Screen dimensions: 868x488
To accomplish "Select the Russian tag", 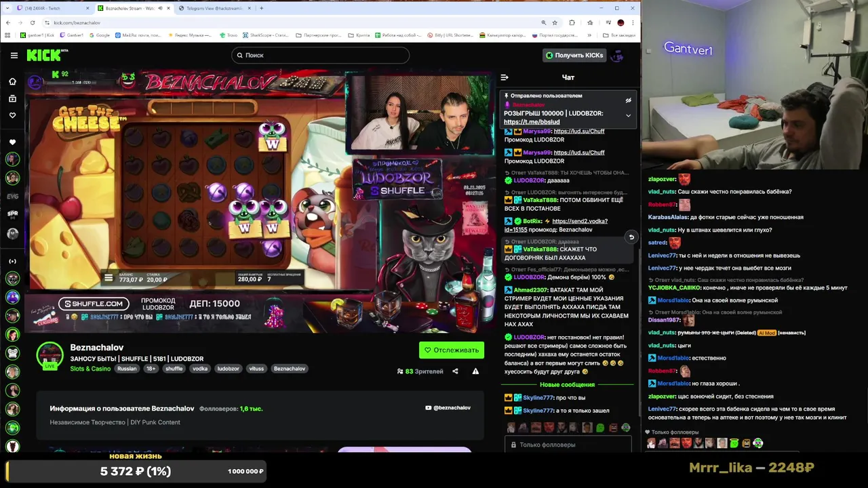I will pos(127,369).
